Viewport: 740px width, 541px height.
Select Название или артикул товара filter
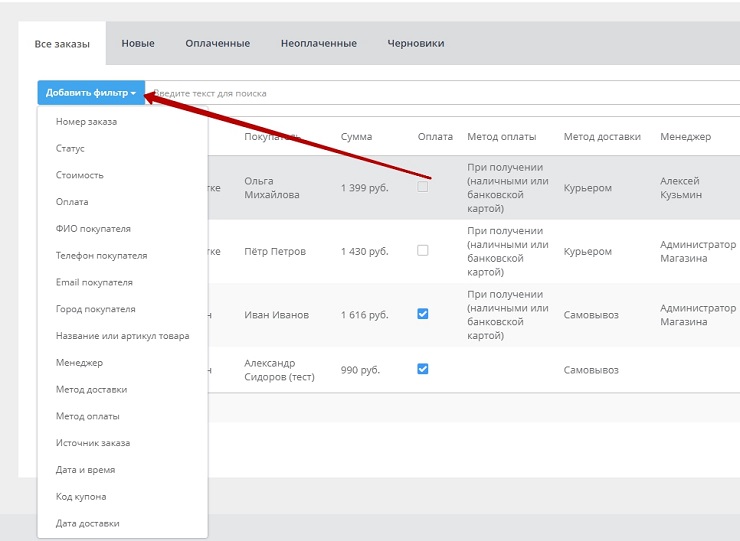pyautogui.click(x=122, y=336)
